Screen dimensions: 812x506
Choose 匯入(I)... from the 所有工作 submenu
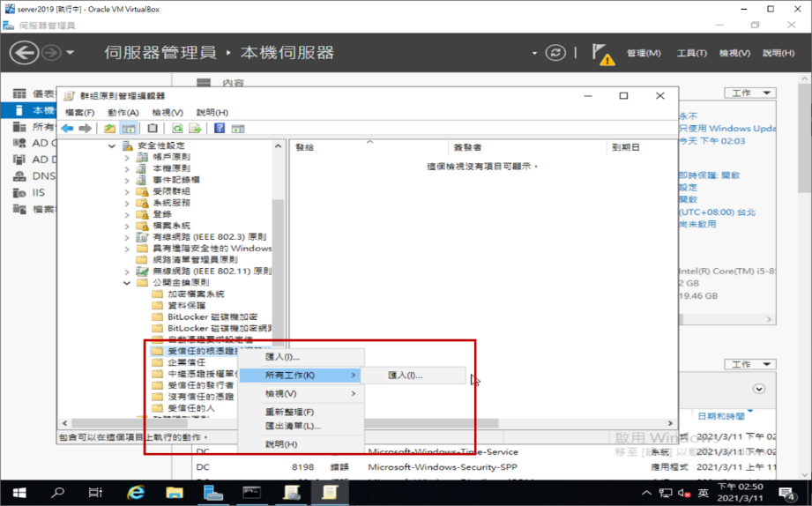(x=406, y=376)
